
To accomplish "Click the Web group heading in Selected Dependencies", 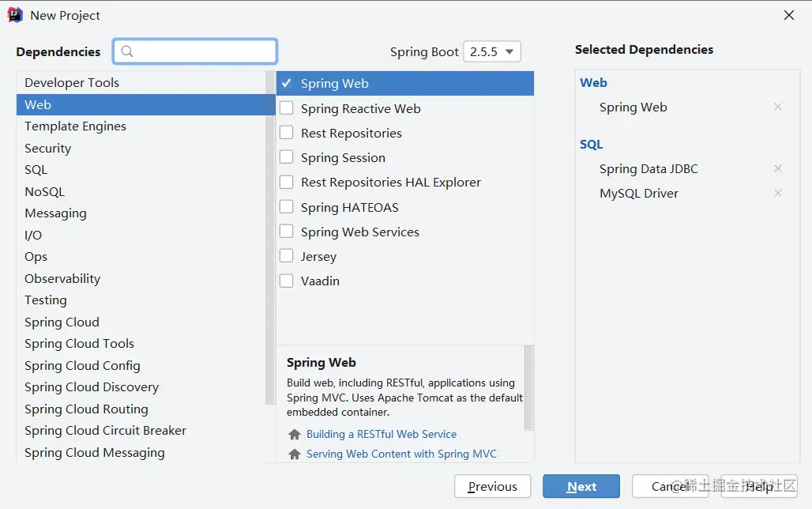I will coord(593,83).
